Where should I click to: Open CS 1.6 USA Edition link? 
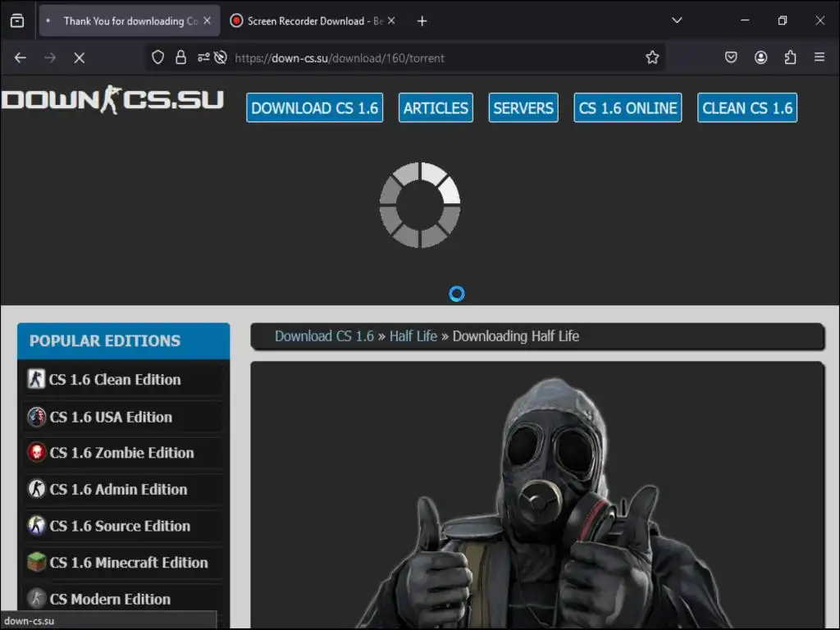click(x=111, y=417)
